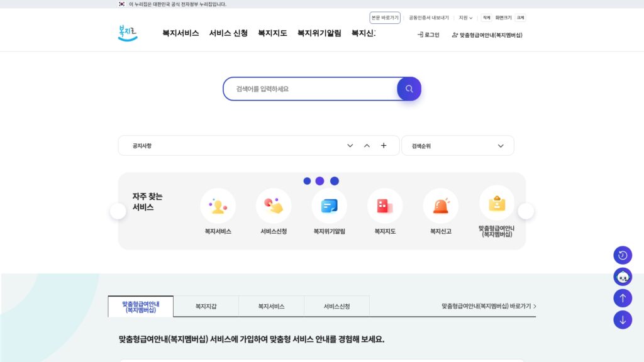Open the 복지신고 siren icon
The height and width of the screenshot is (362, 644).
[441, 206]
